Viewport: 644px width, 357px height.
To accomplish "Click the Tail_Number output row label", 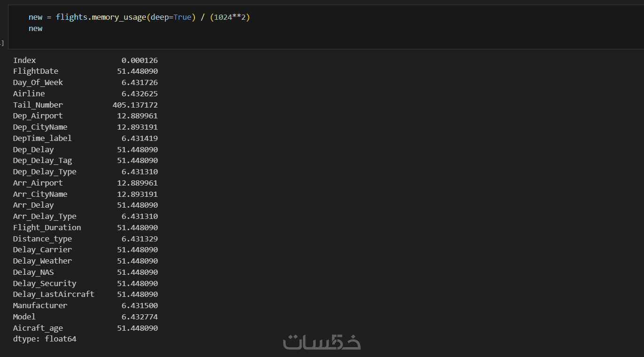I will [38, 105].
